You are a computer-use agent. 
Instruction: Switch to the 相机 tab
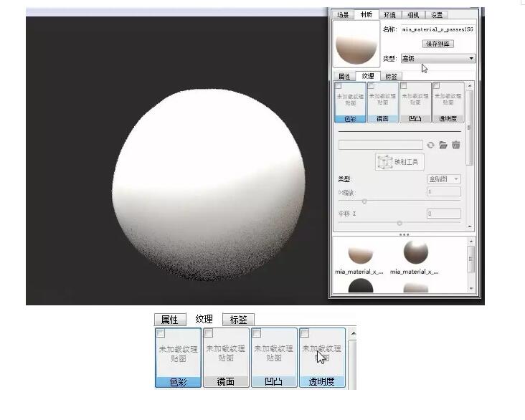tap(413, 15)
